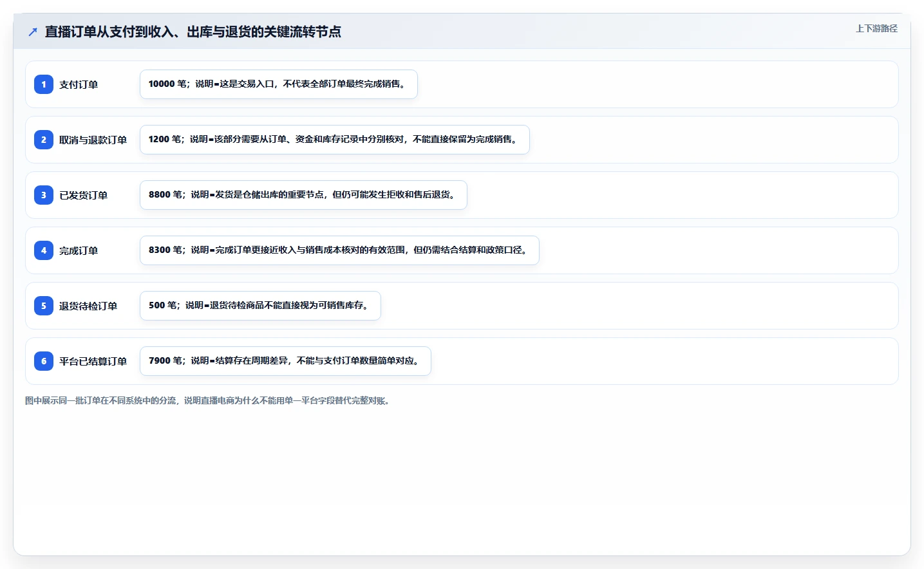
Task: Click the 上下游路径 label
Action: (x=876, y=28)
